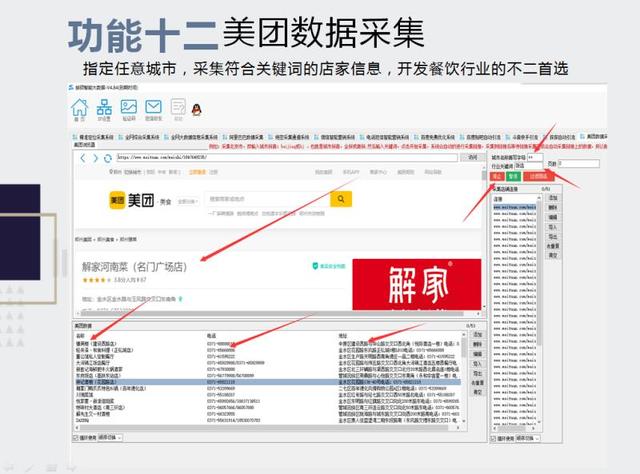The image size is (640, 474).
Task: Click 添加 button beside Meituan data table
Action: point(478,334)
